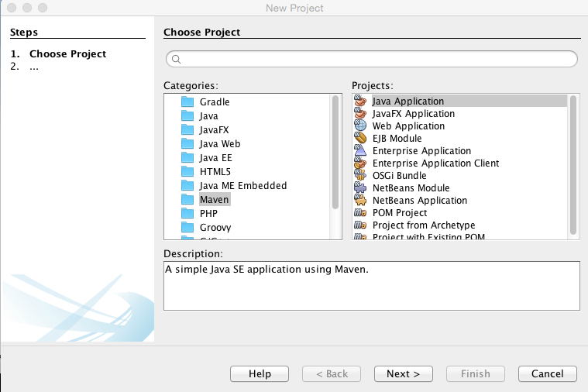Click the Cancel button
588x392 pixels.
coord(548,373)
